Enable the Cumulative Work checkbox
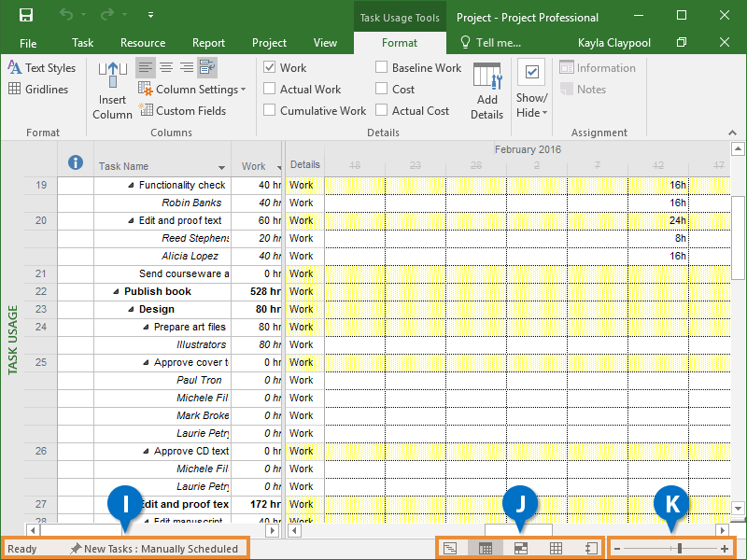Viewport: 747px width, 560px height. (x=270, y=110)
